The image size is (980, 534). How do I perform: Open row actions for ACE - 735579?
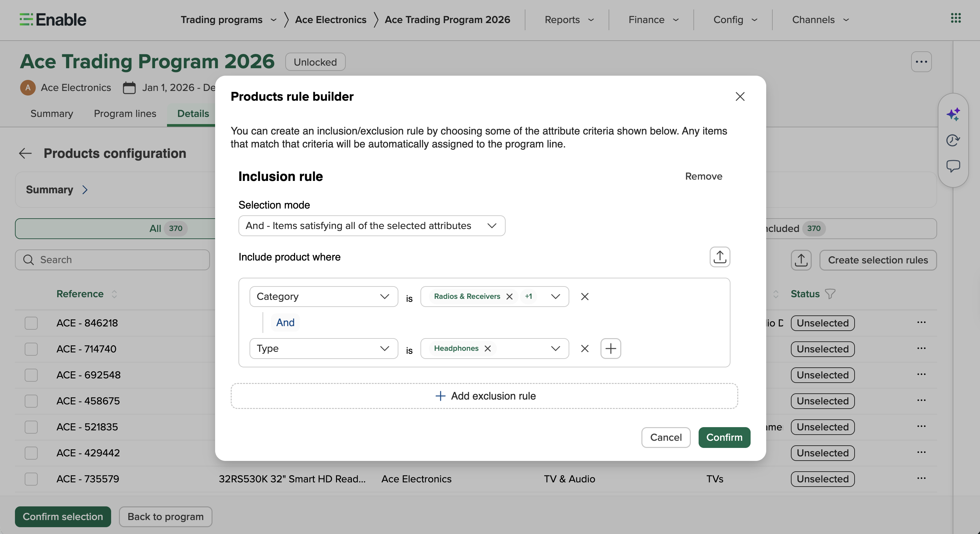[x=921, y=478]
